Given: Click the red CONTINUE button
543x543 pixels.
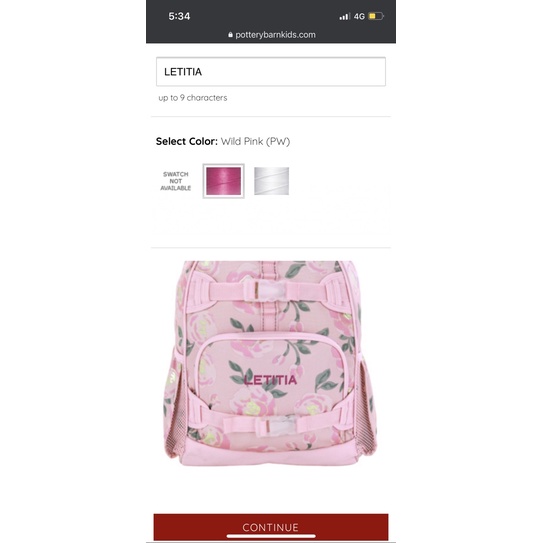Looking at the screenshot, I should coord(271,527).
